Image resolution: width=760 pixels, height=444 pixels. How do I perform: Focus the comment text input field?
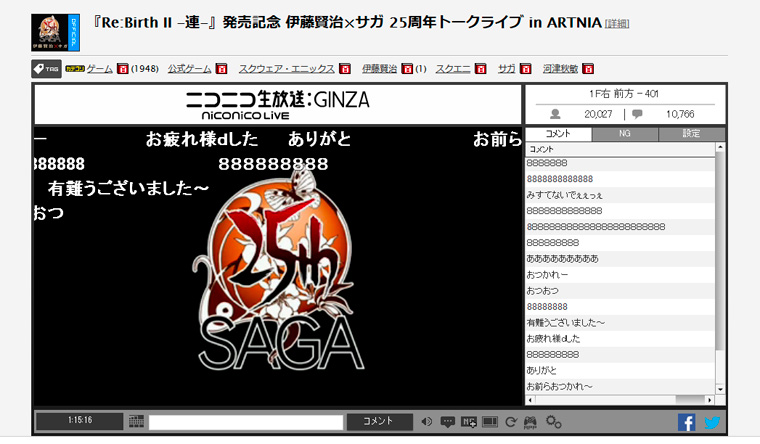pyautogui.click(x=246, y=422)
